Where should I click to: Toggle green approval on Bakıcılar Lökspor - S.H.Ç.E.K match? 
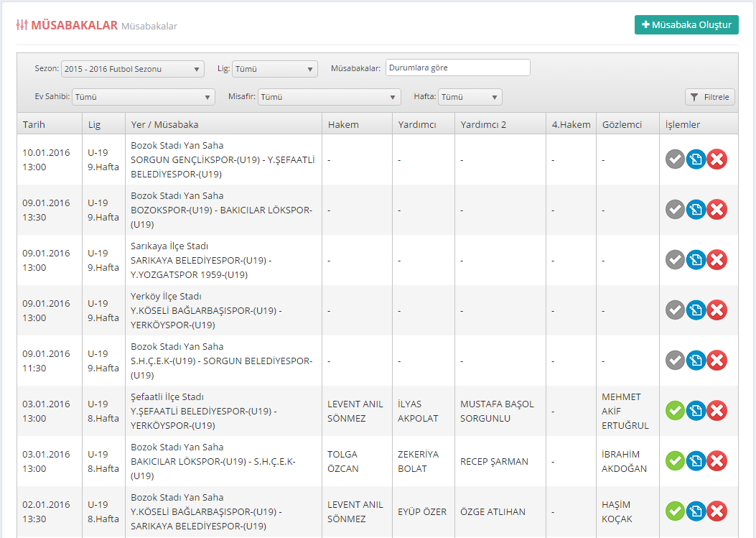click(675, 461)
